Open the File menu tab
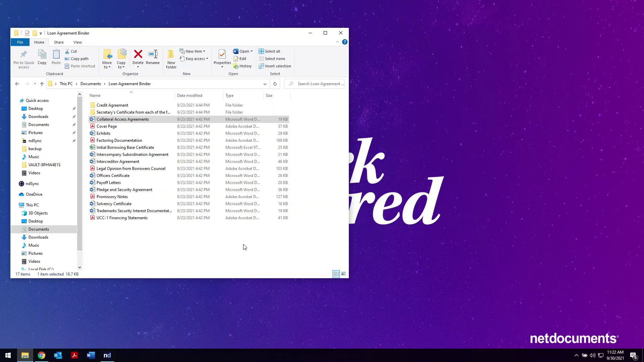This screenshot has width=644, height=362. coord(20,42)
